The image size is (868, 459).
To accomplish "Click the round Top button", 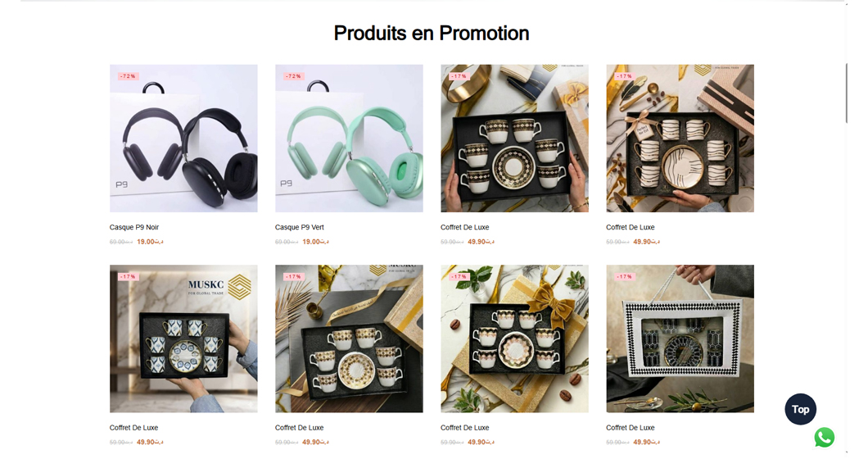I will pos(801,409).
